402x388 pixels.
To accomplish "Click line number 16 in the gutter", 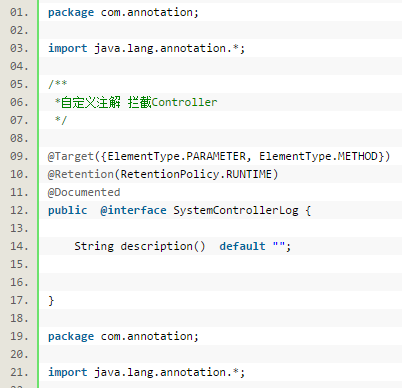I will 19,282.
